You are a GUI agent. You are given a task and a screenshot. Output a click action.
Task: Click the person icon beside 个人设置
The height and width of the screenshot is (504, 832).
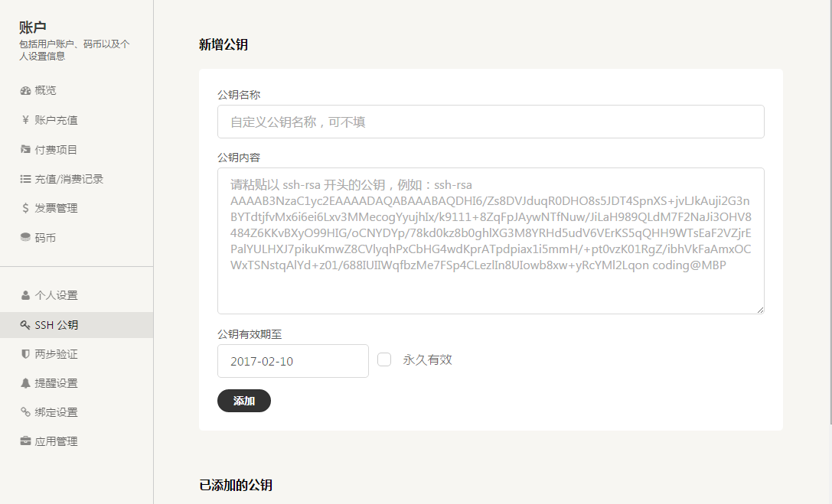click(x=25, y=295)
